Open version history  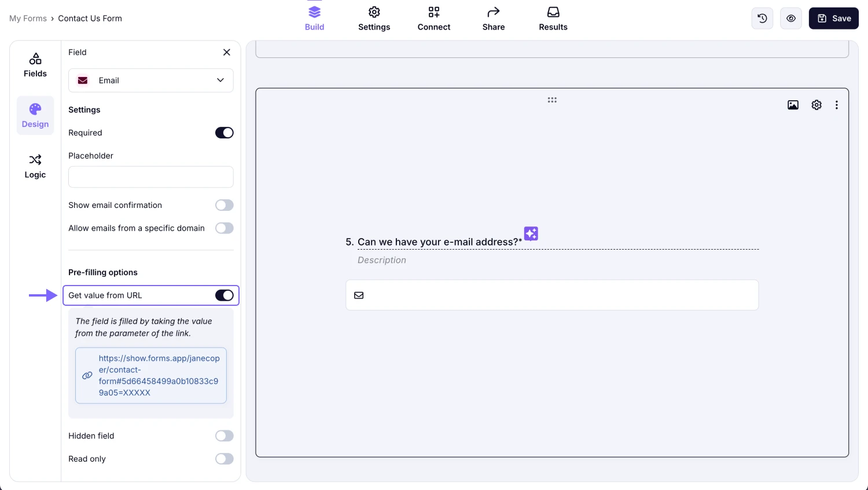click(762, 18)
